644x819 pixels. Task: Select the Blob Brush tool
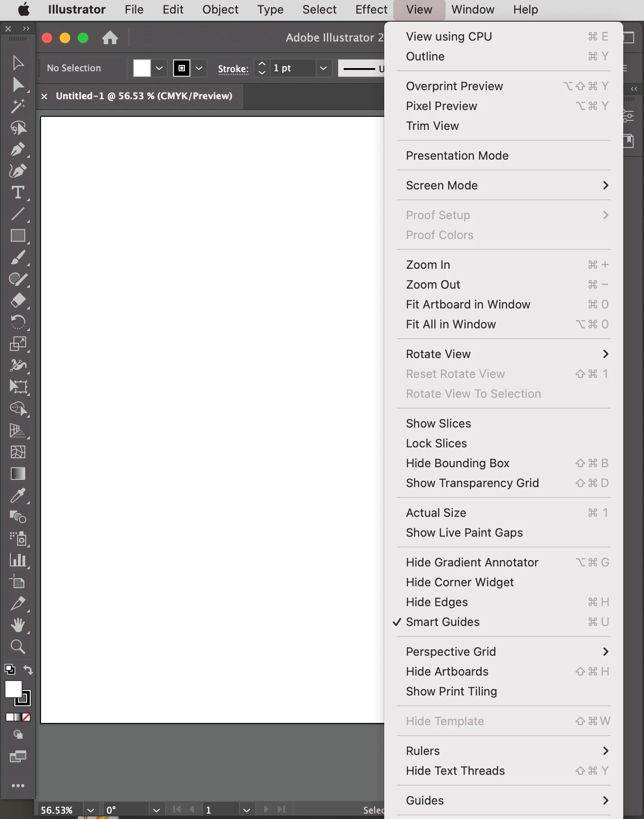18,279
